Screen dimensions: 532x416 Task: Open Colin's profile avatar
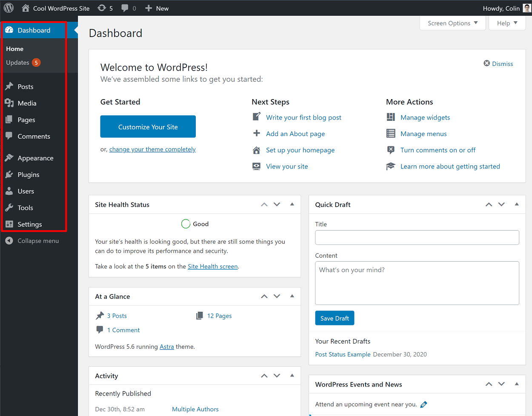pos(527,8)
